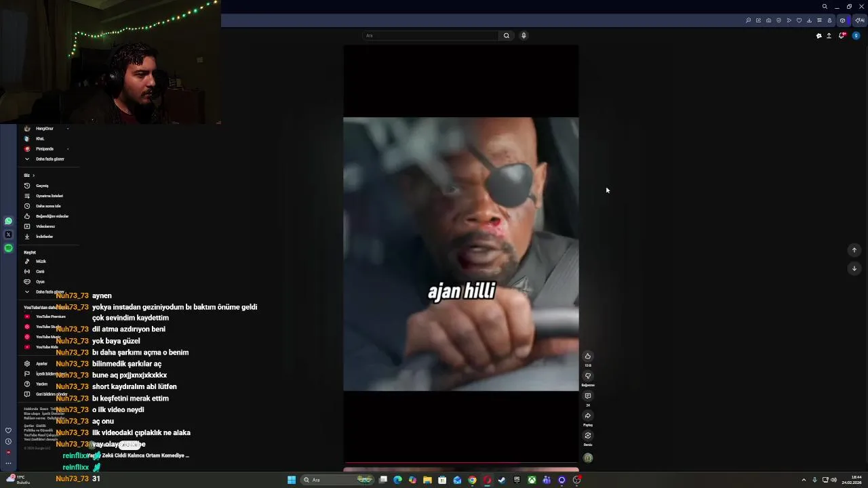The height and width of the screenshot is (488, 868).
Task: Go to previous Short with up arrow
Action: click(854, 250)
